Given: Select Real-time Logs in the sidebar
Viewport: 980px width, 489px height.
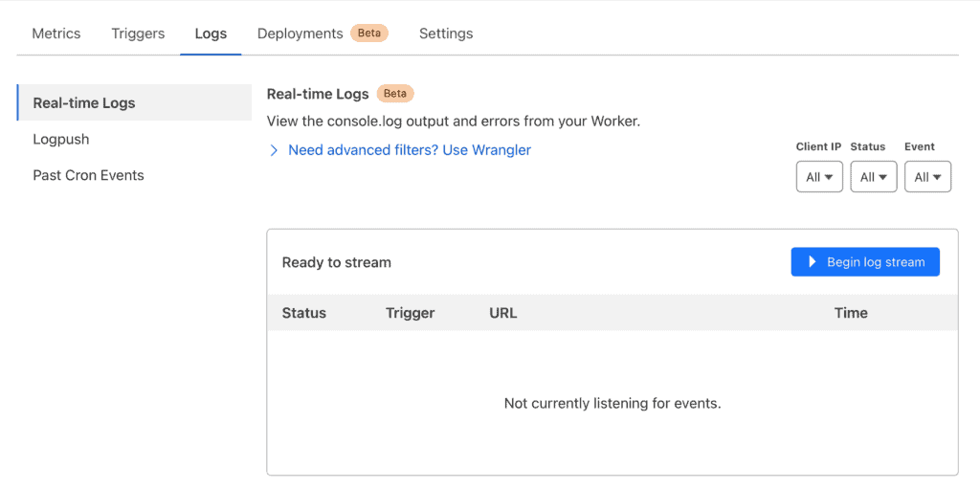Looking at the screenshot, I should pos(84,103).
